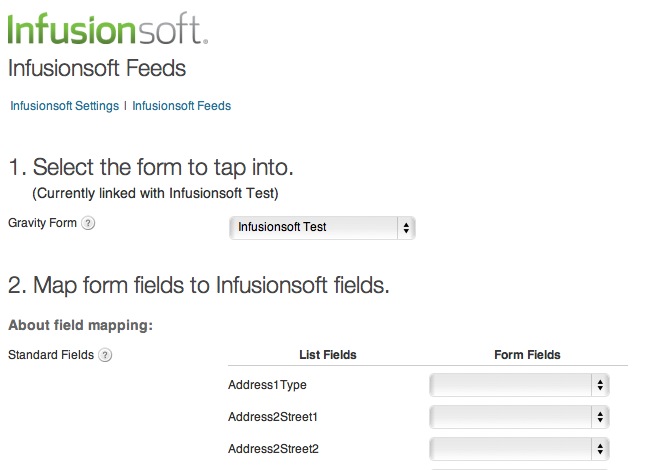Click the Standard Fields help question-mark icon
The width and height of the screenshot is (646, 470).
pos(105,355)
